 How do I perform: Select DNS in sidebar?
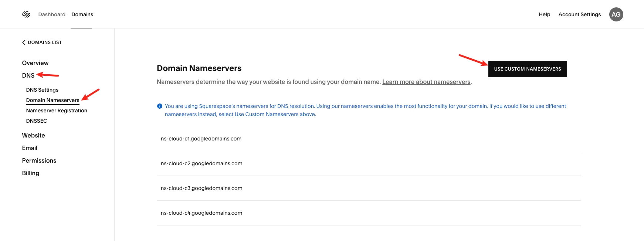tap(28, 75)
